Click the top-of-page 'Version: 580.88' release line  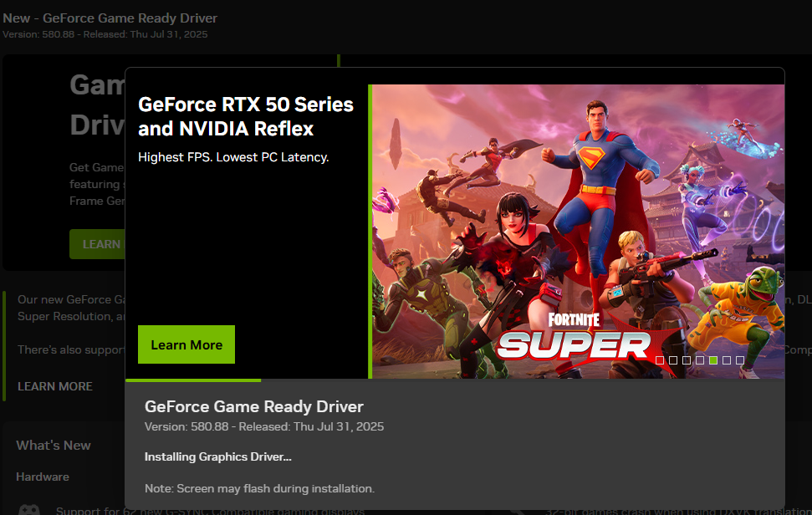coord(105,34)
